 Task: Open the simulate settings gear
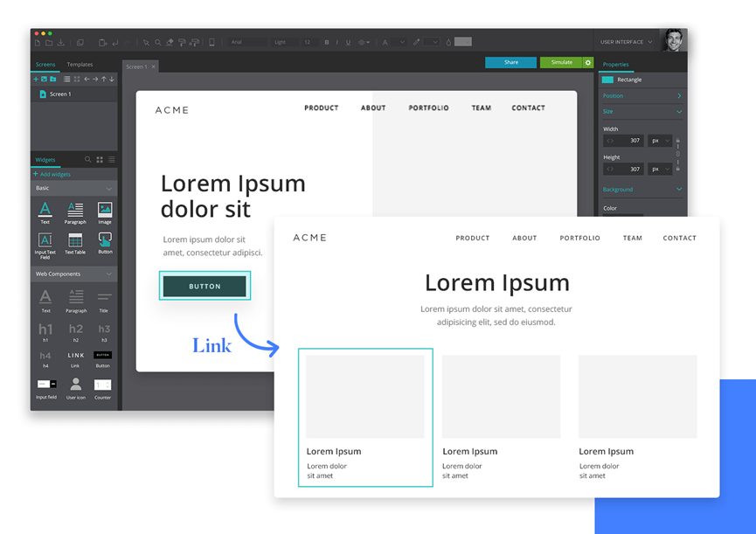tap(587, 63)
